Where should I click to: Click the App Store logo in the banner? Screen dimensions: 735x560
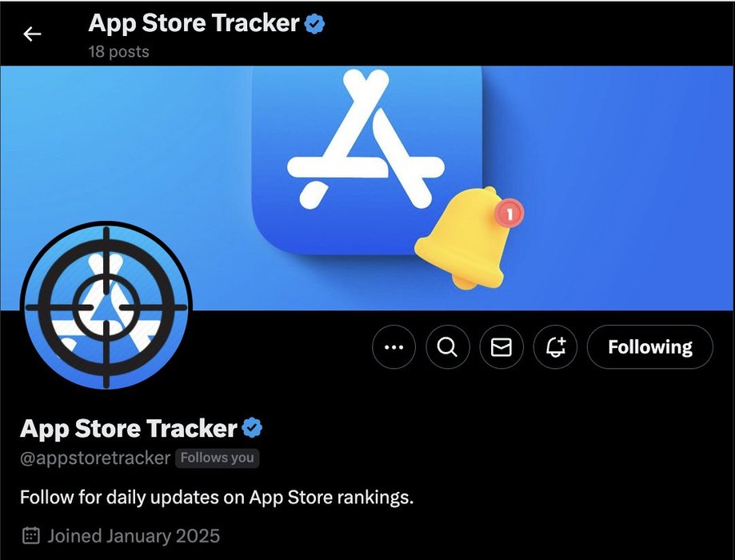pyautogui.click(x=366, y=161)
